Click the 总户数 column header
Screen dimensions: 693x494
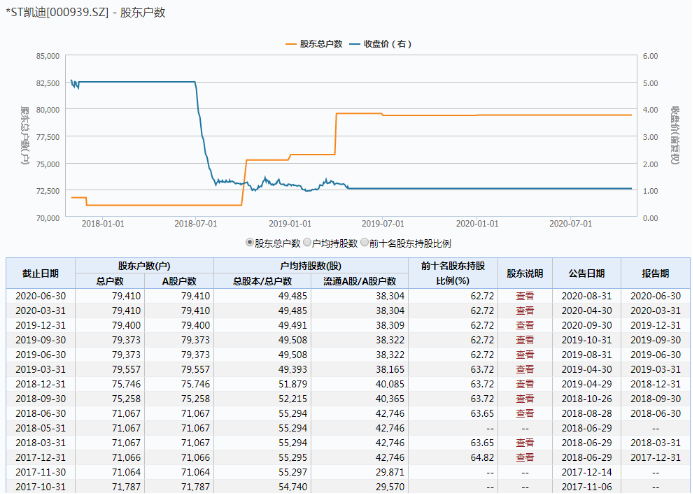point(110,281)
